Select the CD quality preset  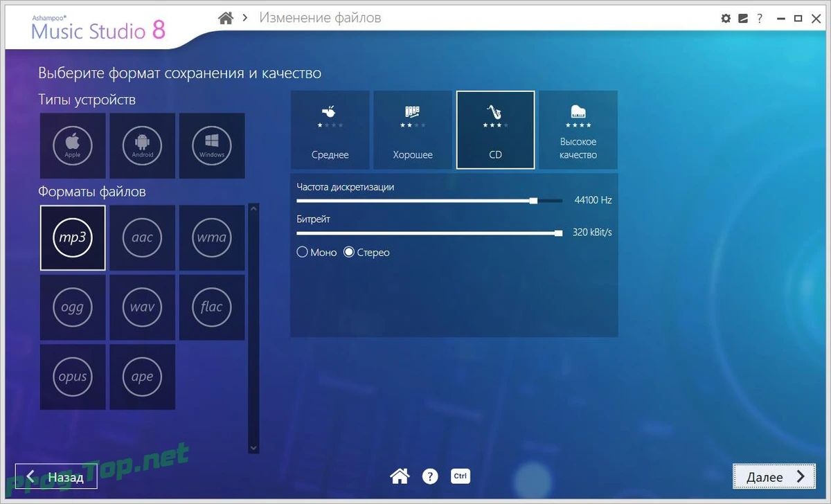coord(495,130)
